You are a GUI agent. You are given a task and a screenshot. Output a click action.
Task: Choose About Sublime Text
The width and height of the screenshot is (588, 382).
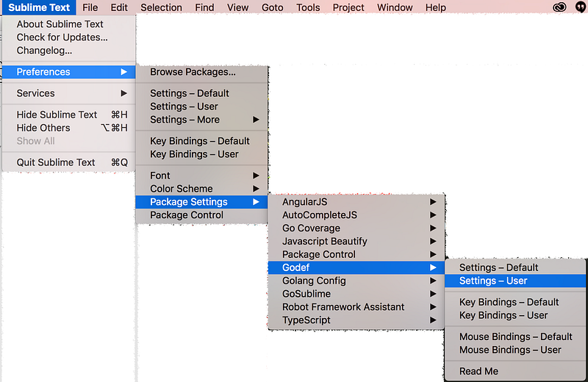pyautogui.click(x=68, y=24)
